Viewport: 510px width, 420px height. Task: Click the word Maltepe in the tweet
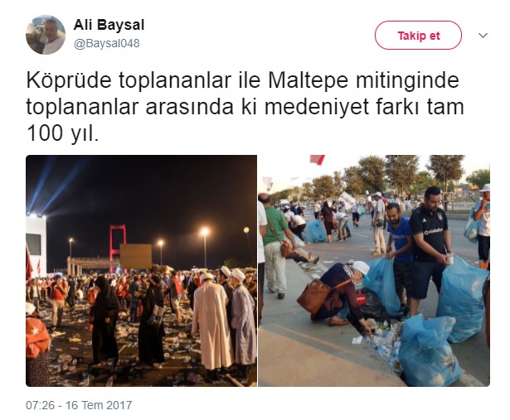point(308,81)
